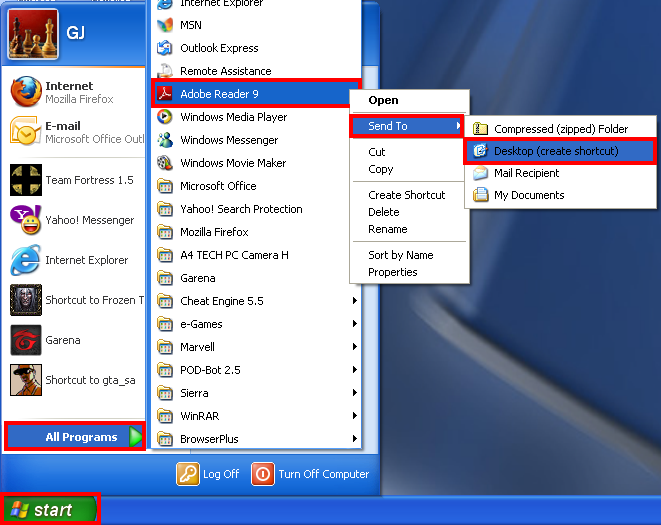The height and width of the screenshot is (525, 661).
Task: Select Copy from the context menu
Action: 381,169
